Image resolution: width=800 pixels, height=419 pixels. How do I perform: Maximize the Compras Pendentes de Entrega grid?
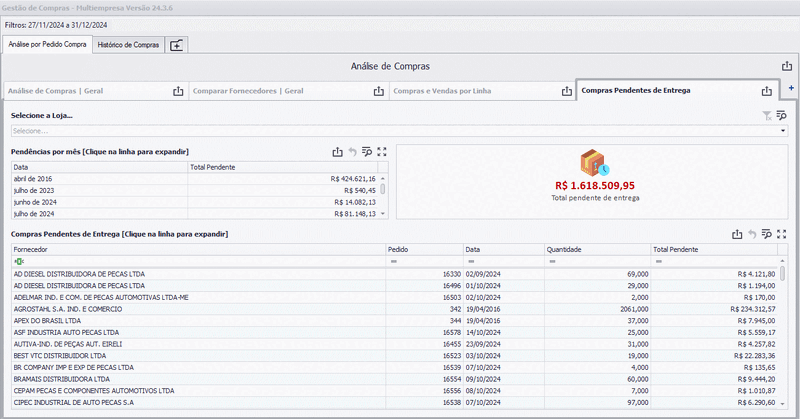[782, 234]
